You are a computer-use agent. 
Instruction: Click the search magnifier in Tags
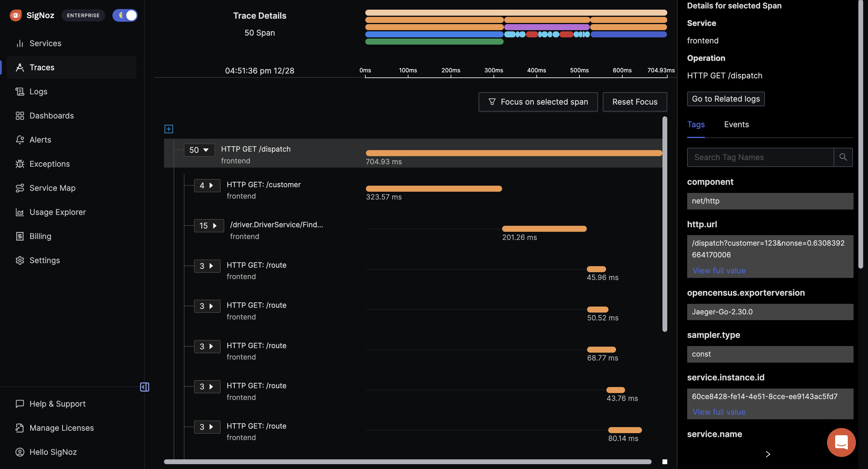coord(843,157)
